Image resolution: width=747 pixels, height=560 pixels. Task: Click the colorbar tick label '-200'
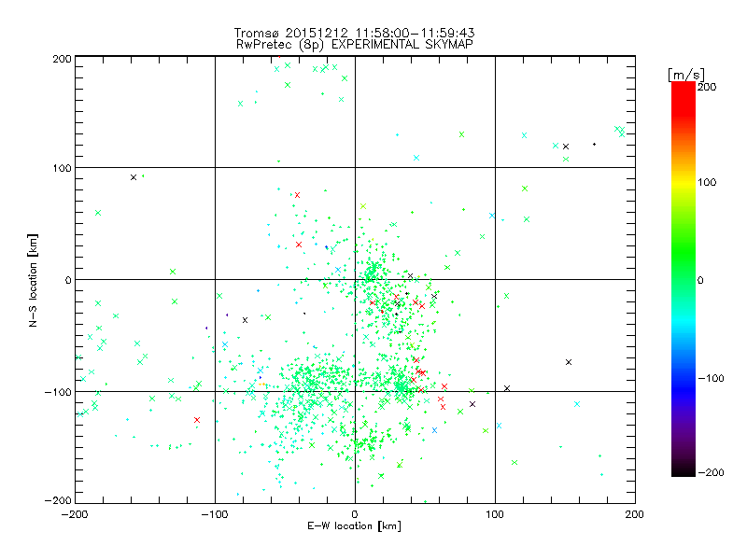click(x=712, y=473)
